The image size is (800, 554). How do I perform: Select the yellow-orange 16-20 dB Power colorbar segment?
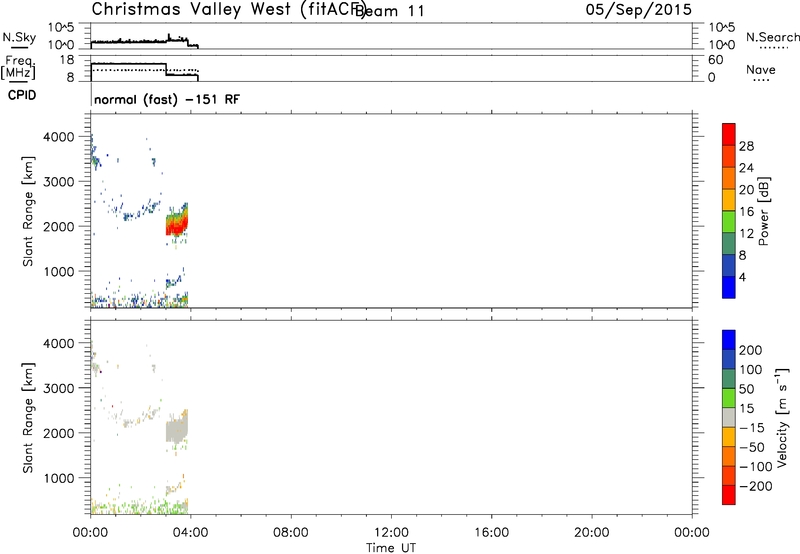[x=729, y=200]
